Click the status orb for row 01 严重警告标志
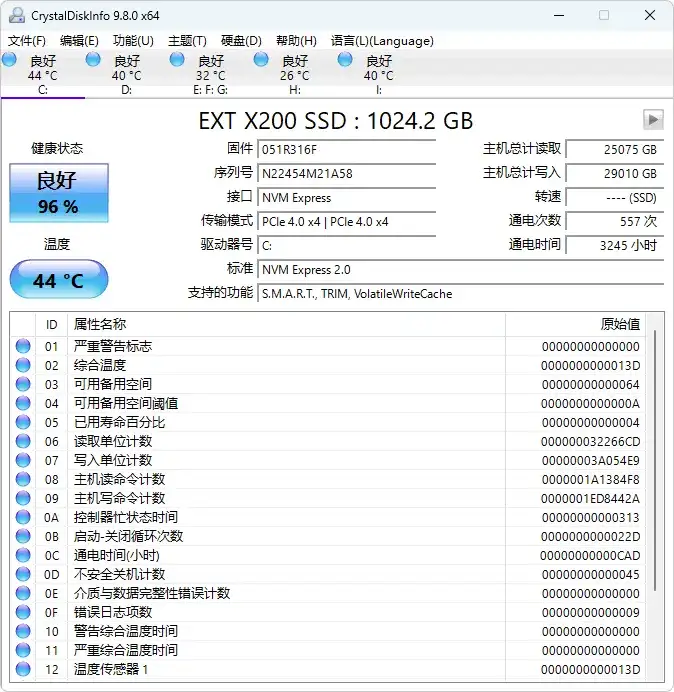674x692 pixels. 23,346
